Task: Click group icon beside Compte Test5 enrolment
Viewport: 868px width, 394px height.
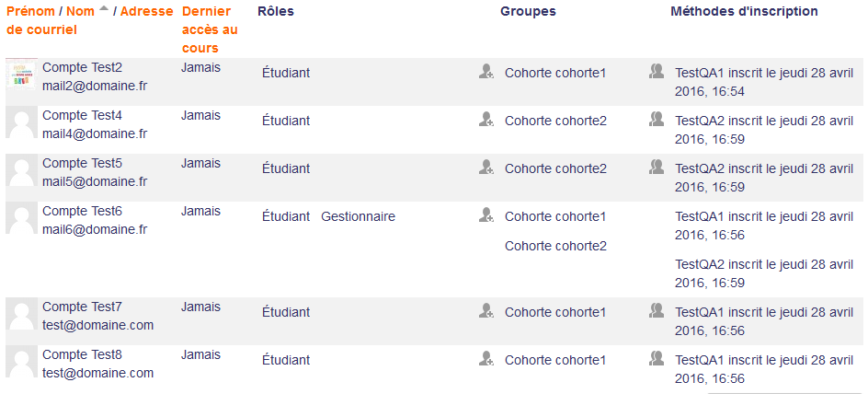Action: click(657, 167)
